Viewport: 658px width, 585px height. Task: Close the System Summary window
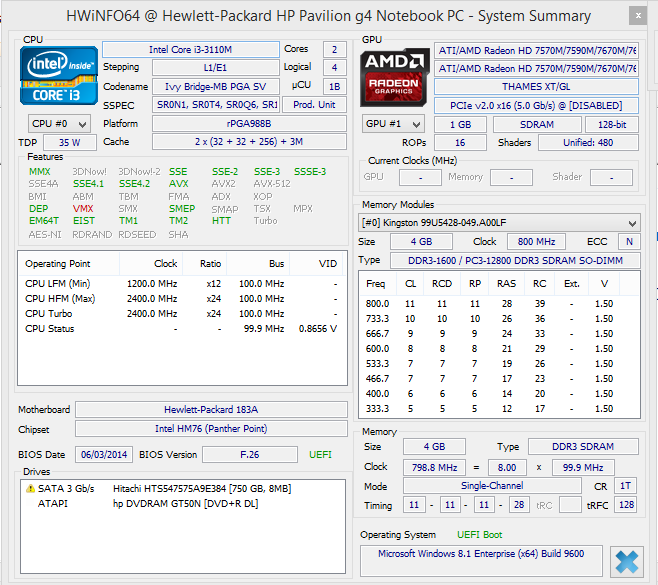tap(638, 16)
